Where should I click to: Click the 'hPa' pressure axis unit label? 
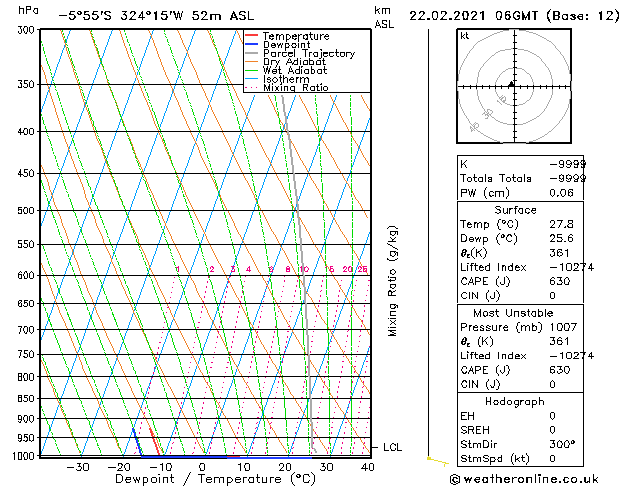point(28,11)
